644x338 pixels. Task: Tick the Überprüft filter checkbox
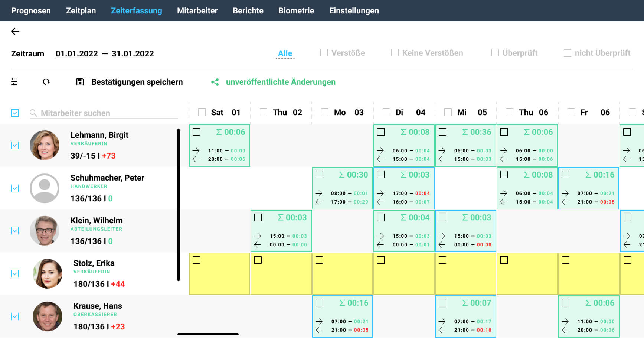coord(495,53)
